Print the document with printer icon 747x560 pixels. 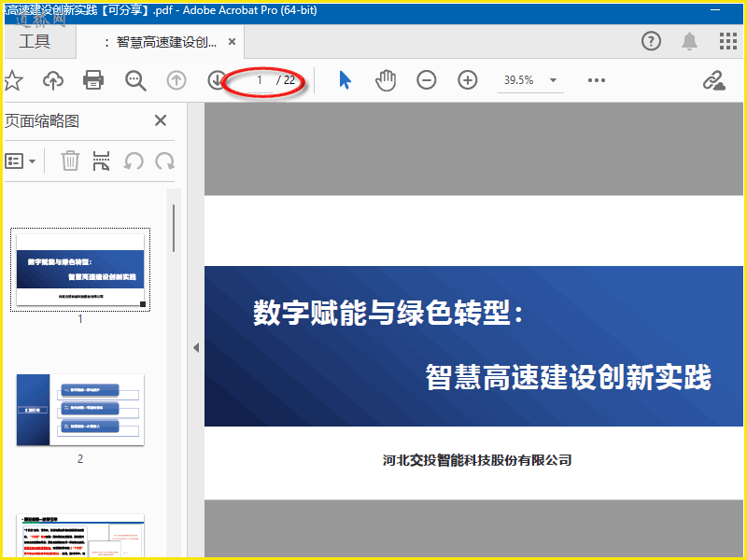coord(93,80)
